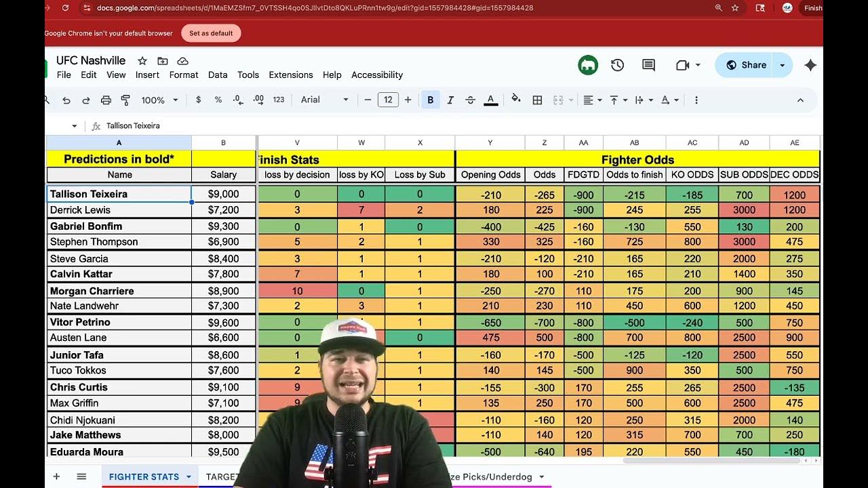
Task: Click the Borders icon
Action: pyautogui.click(x=537, y=100)
